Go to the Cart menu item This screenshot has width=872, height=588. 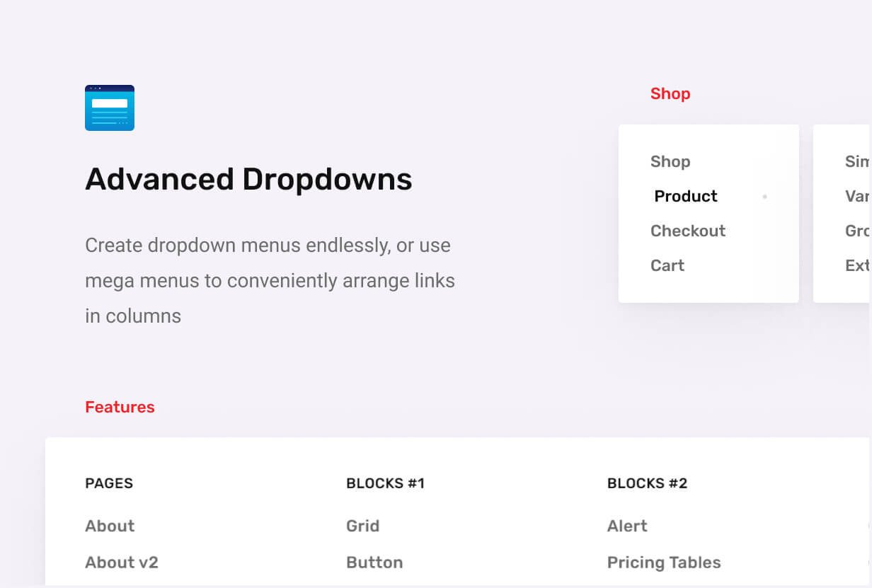point(667,265)
